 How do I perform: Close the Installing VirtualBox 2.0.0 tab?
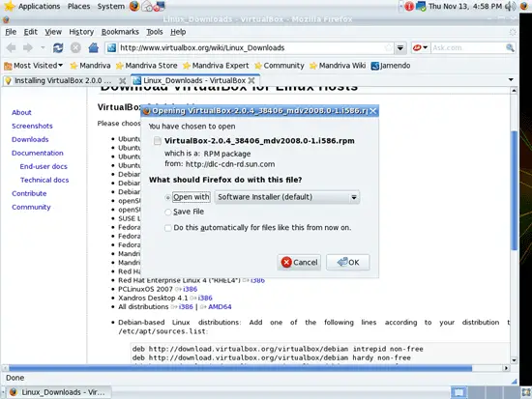pyautogui.click(x=123, y=81)
